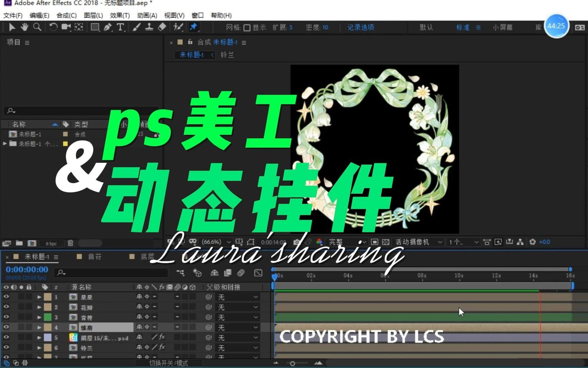
Task: Hide layer 3 音符 with eye toggle
Action: click(x=6, y=317)
